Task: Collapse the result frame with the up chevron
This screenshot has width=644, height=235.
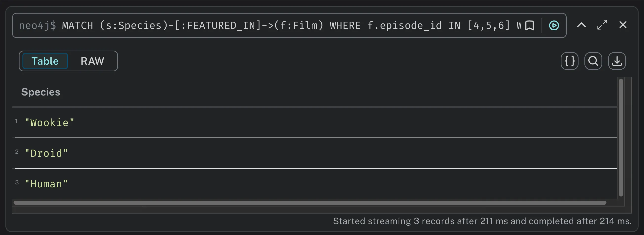Action: [581, 25]
